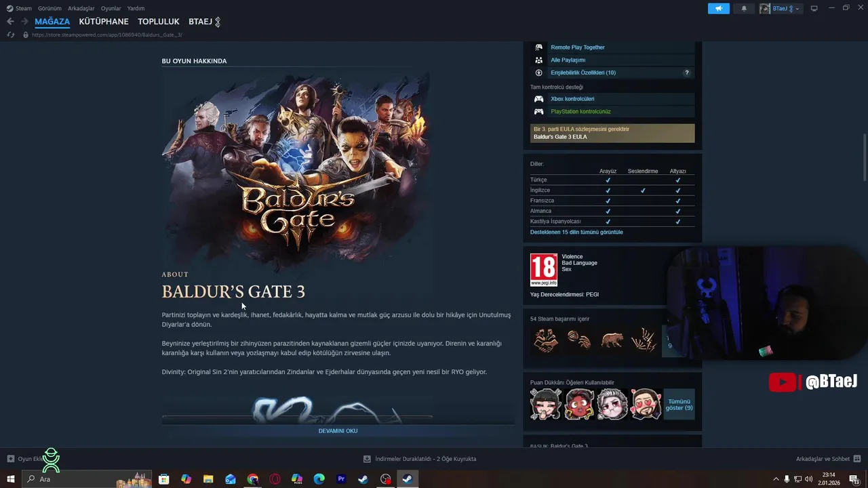This screenshot has width=868, height=488.
Task: Open the Windows notification center
Action: 854,479
